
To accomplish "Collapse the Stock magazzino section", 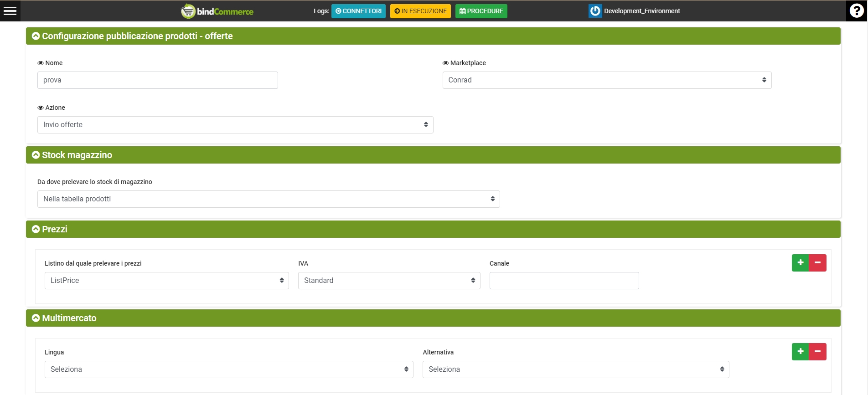I will 36,155.
